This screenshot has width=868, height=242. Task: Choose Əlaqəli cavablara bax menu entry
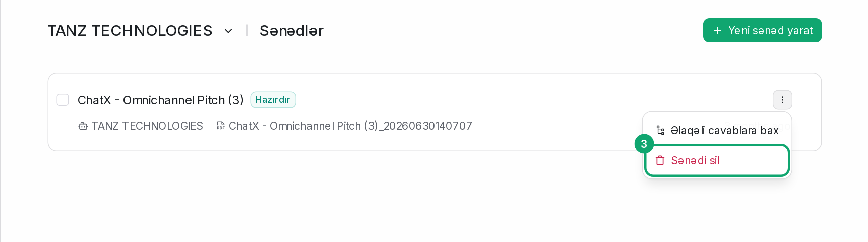point(717,130)
